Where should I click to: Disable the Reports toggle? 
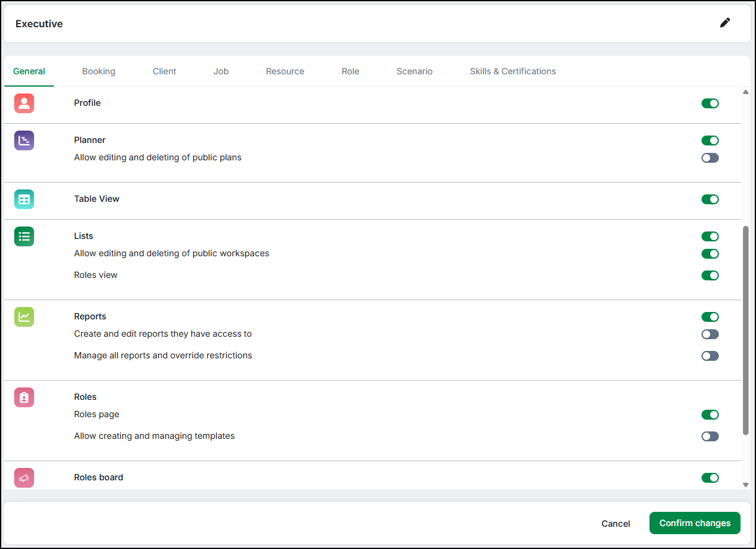point(710,317)
